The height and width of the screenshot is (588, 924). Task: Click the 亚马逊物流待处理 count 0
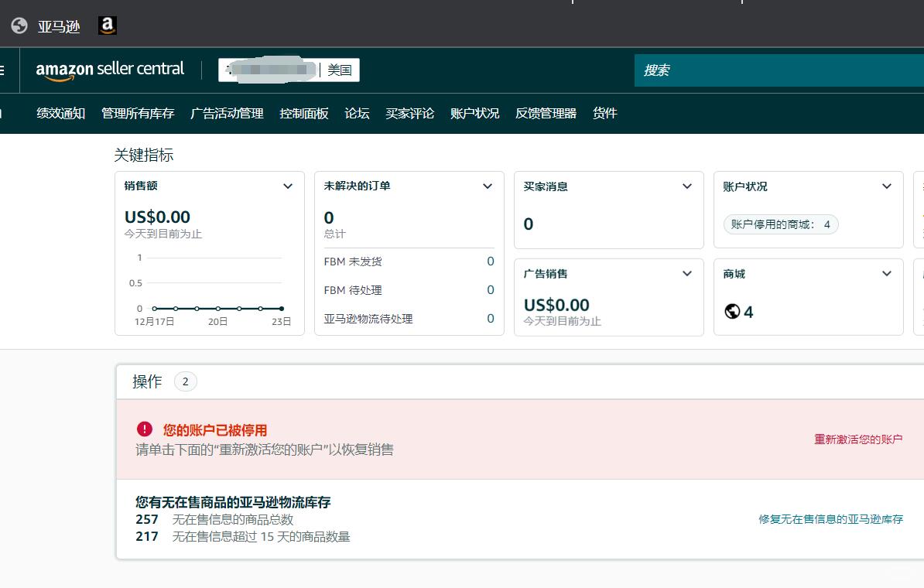pyautogui.click(x=491, y=318)
